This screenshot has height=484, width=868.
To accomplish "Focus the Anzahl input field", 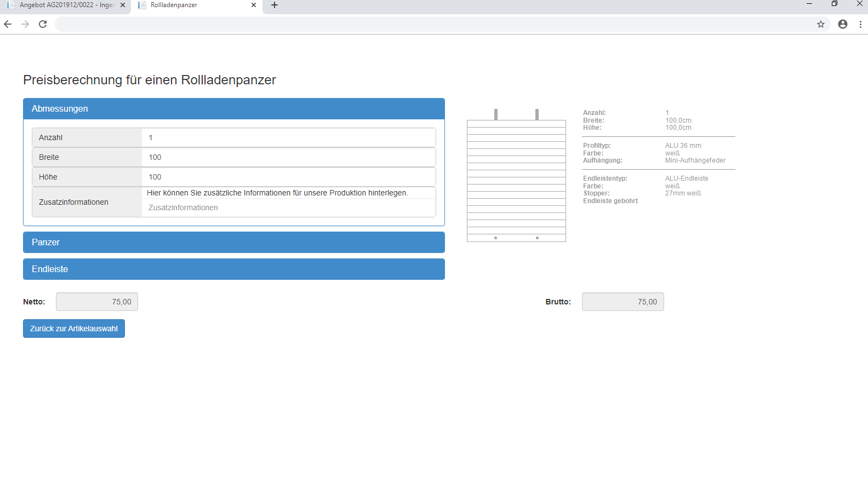I will click(289, 137).
